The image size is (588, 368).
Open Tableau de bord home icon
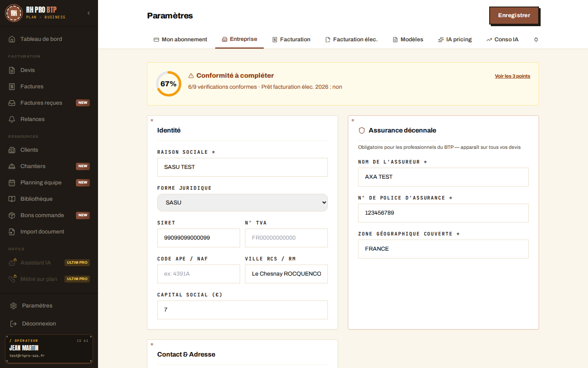point(12,39)
